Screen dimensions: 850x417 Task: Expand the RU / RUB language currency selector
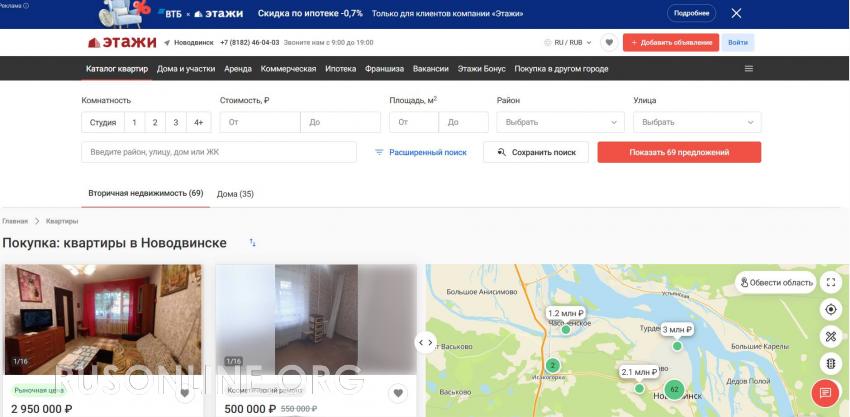point(568,43)
